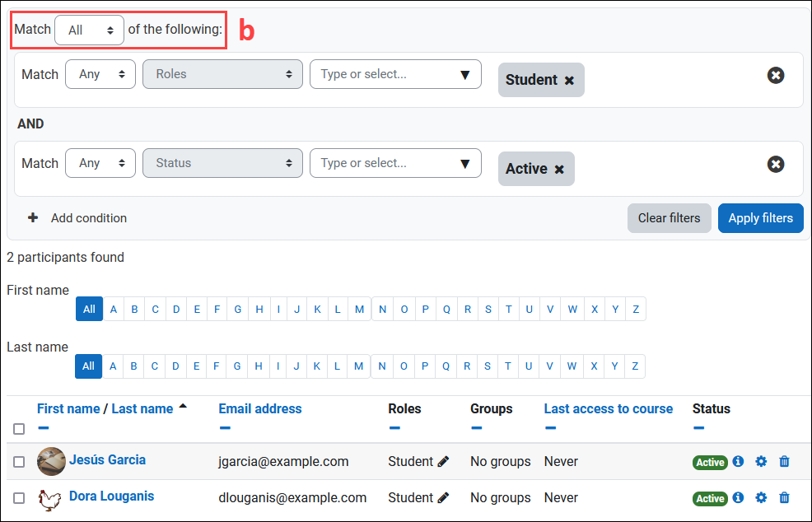Filter Last name by letter M
The image size is (812, 522).
click(358, 366)
